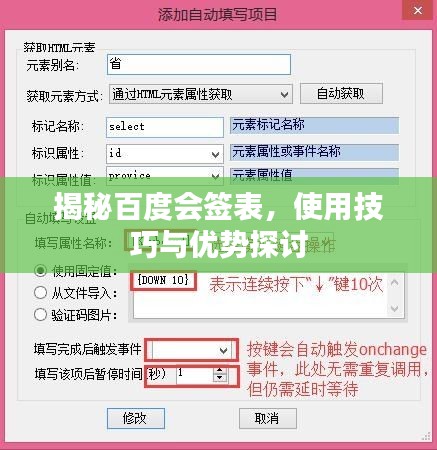
Task: Open the 填写完成后触发事件 dropdown
Action: (x=191, y=350)
